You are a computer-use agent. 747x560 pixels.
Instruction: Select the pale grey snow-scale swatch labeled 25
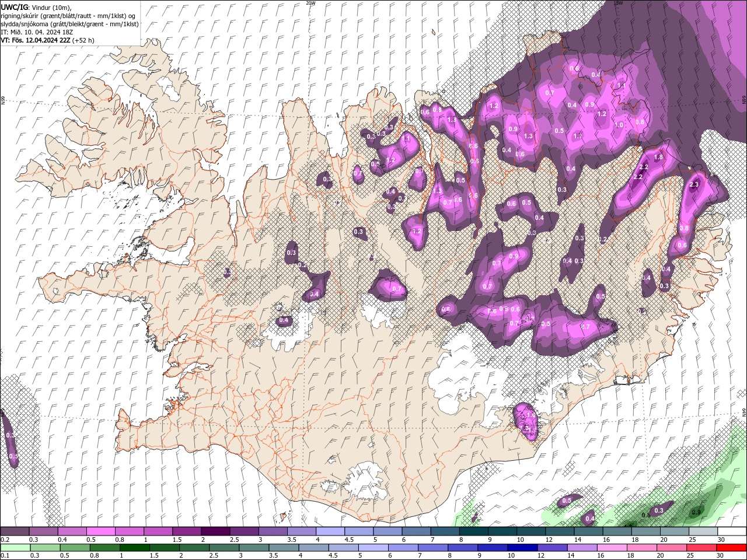tap(704, 531)
